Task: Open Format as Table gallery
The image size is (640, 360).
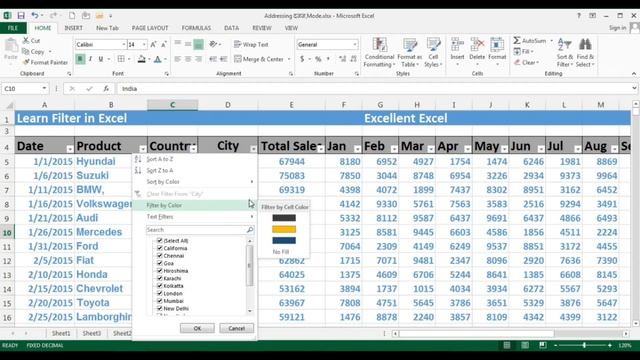Action: (x=409, y=52)
